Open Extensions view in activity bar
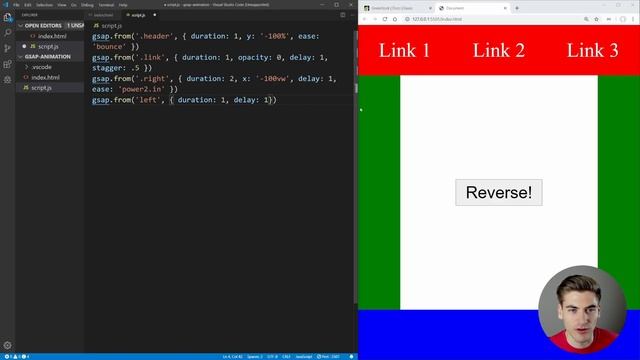The height and width of the screenshot is (360, 640). coord(7,64)
